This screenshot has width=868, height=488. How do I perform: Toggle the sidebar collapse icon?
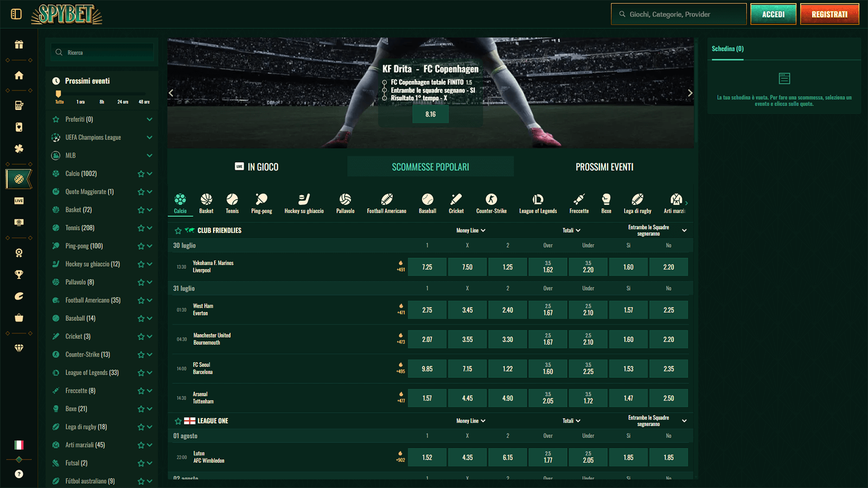tap(16, 14)
